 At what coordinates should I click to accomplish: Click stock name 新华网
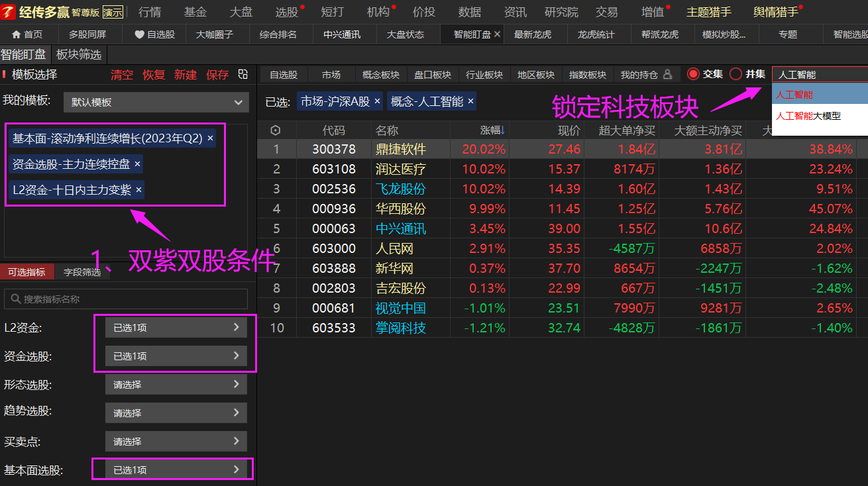click(394, 268)
